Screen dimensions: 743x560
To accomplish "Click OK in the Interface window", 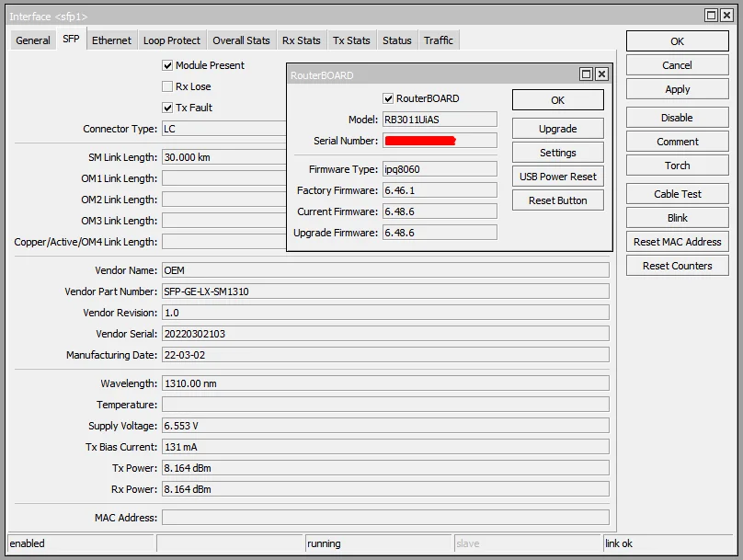I will coord(677,41).
